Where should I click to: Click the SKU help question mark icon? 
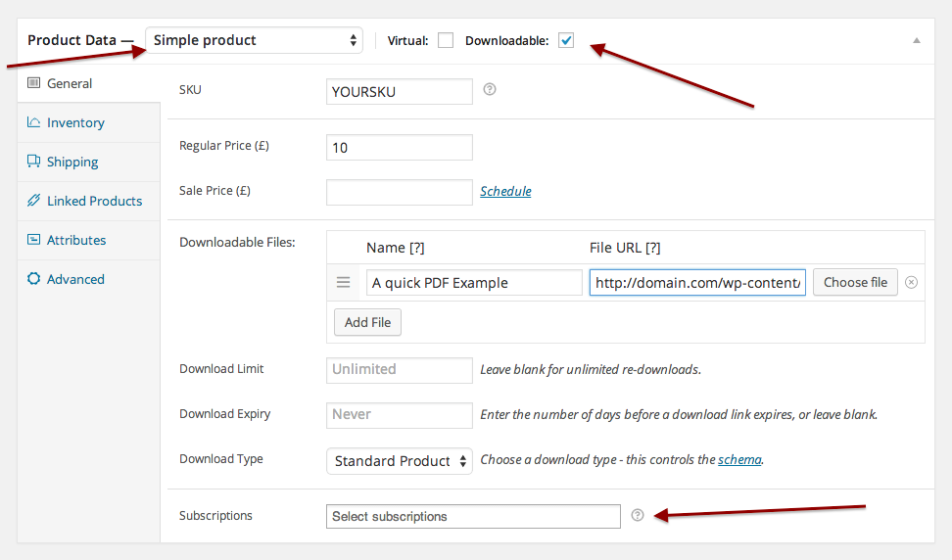pos(490,90)
